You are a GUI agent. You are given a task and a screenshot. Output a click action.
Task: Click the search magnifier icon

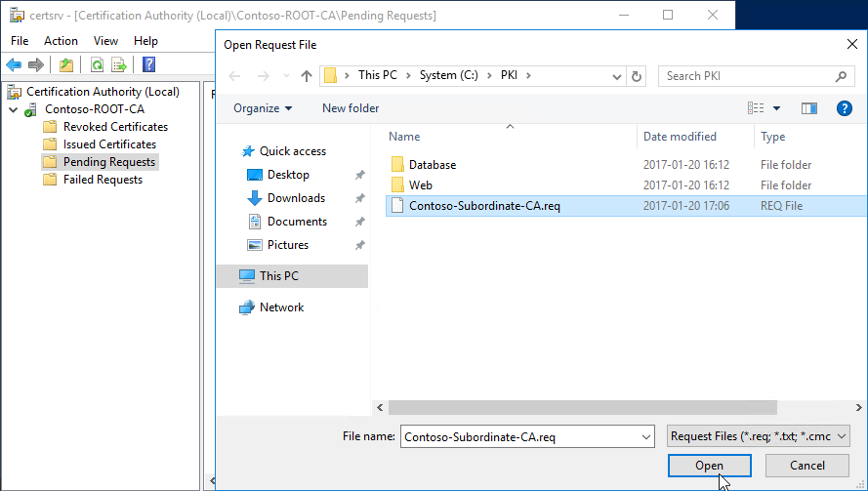841,76
